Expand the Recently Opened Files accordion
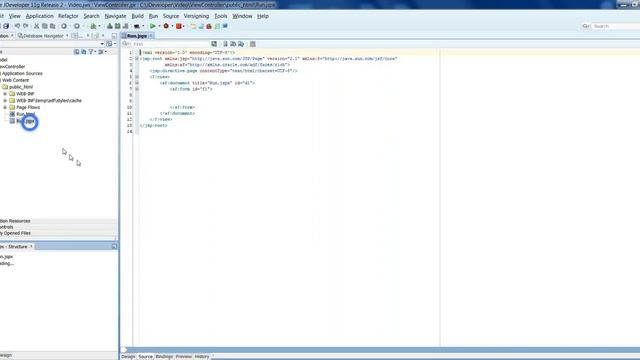 [58, 233]
